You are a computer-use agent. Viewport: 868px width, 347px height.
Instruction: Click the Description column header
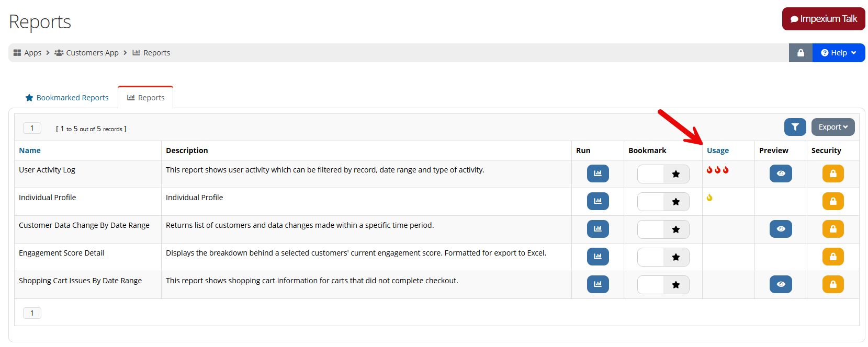tap(187, 151)
